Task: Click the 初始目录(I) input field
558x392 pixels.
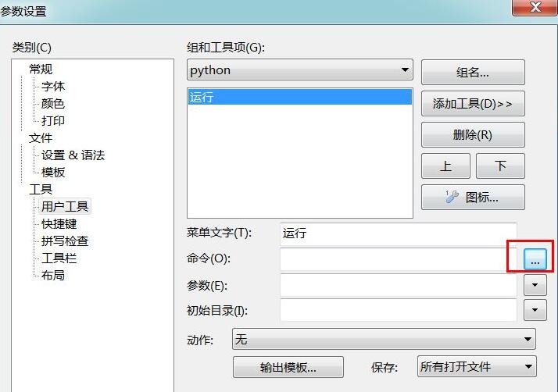Action: click(399, 310)
